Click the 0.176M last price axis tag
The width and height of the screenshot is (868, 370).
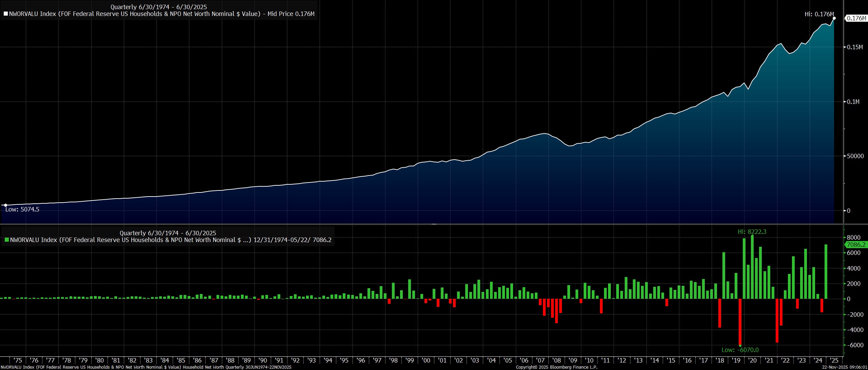(856, 18)
